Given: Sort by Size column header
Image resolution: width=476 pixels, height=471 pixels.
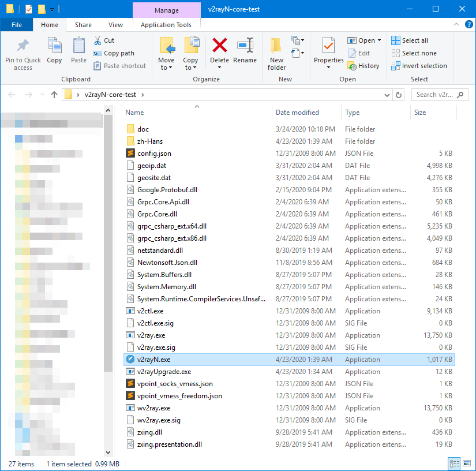Looking at the screenshot, I should [433, 113].
